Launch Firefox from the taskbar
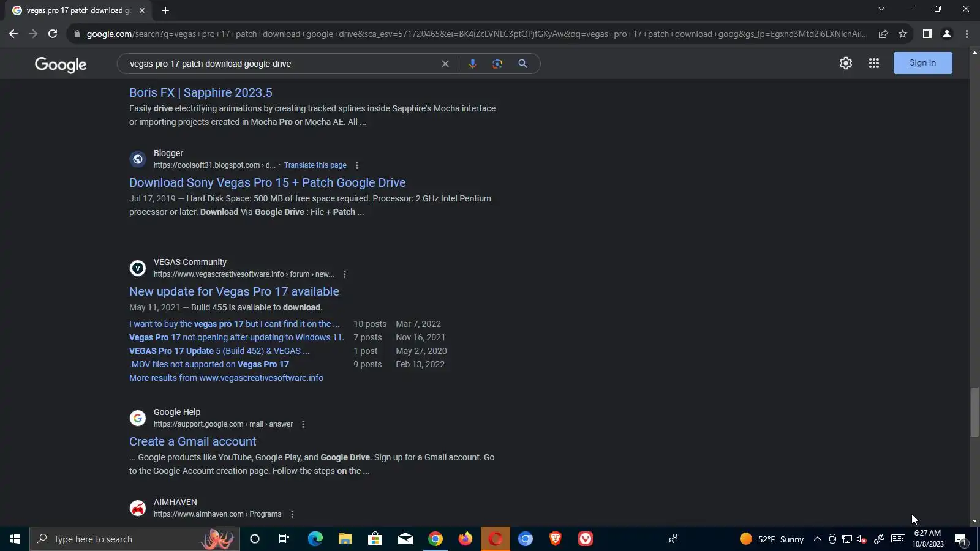Screen dimensions: 980x551 466,539
